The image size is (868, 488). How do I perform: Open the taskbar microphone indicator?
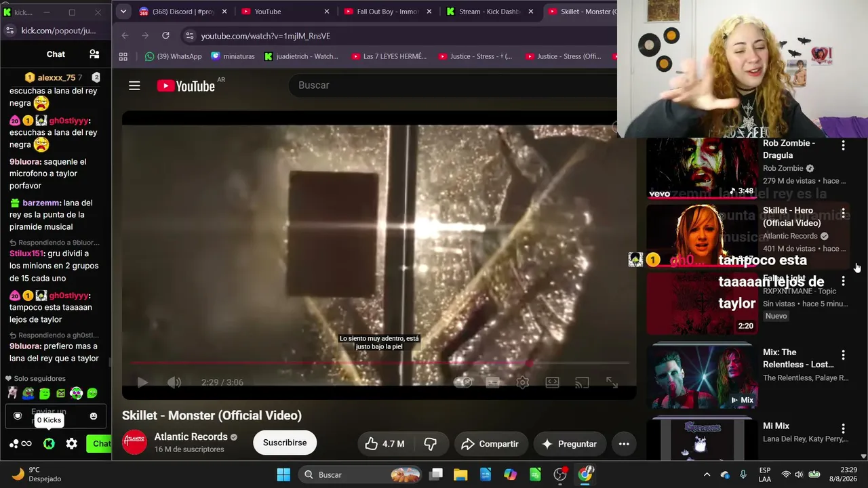pyautogui.click(x=743, y=474)
